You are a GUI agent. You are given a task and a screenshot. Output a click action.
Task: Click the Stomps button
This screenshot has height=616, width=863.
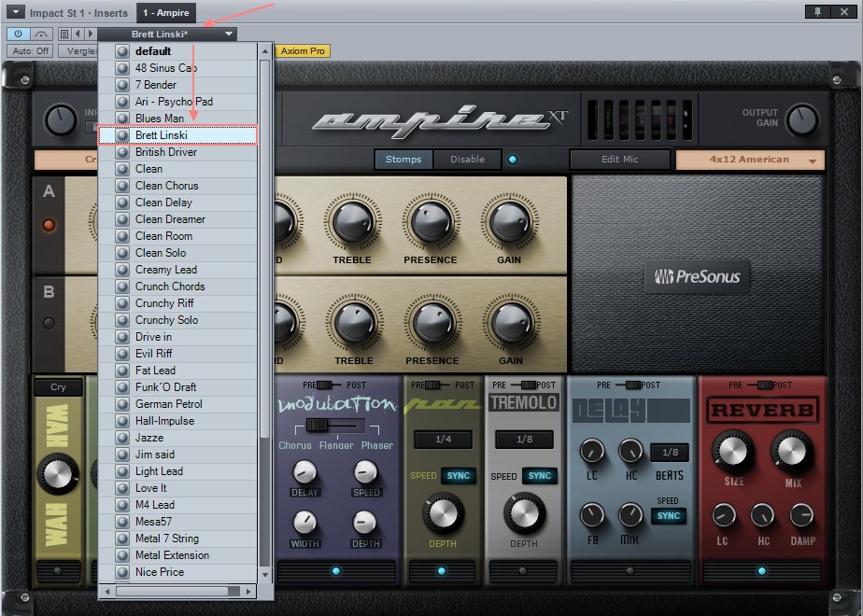(x=403, y=160)
